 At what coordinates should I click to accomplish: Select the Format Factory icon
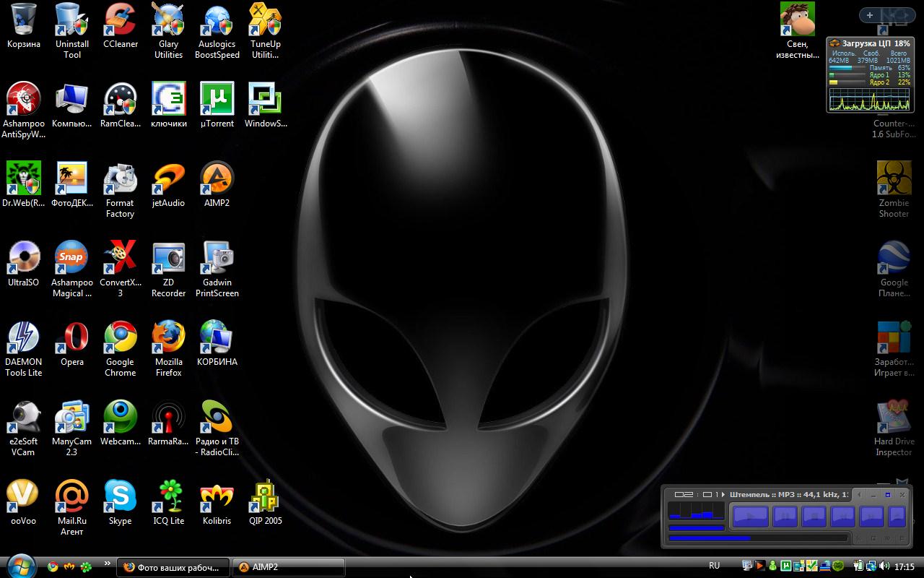click(x=121, y=189)
